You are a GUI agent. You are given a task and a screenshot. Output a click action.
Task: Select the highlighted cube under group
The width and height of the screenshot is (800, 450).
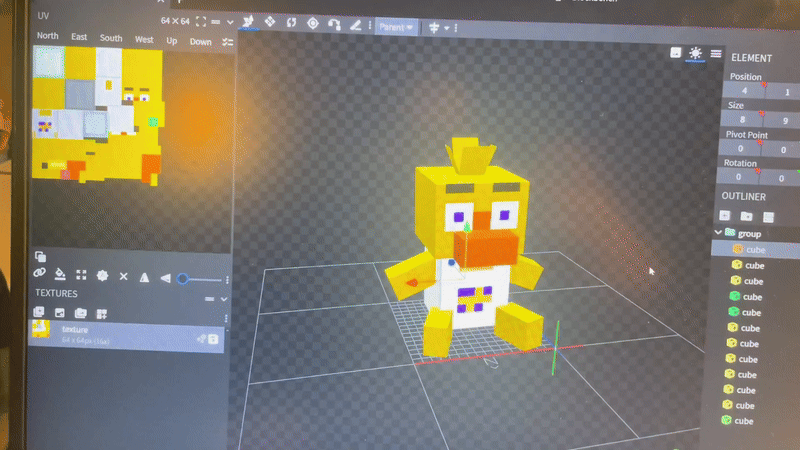pos(756,249)
